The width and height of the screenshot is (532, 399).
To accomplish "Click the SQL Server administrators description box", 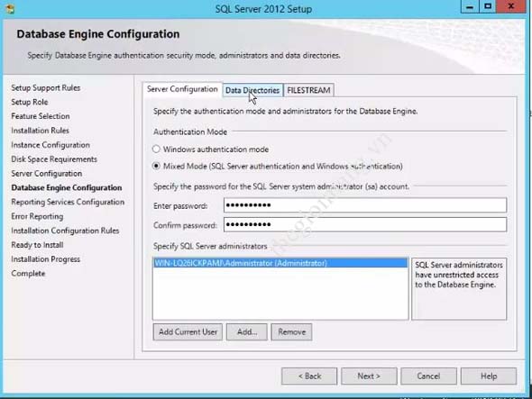I will click(x=459, y=289).
